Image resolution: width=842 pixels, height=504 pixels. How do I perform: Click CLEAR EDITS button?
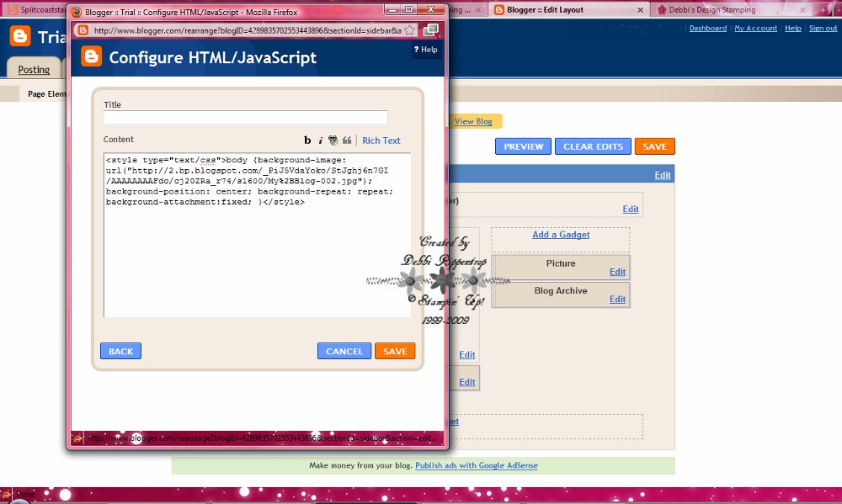click(x=593, y=146)
